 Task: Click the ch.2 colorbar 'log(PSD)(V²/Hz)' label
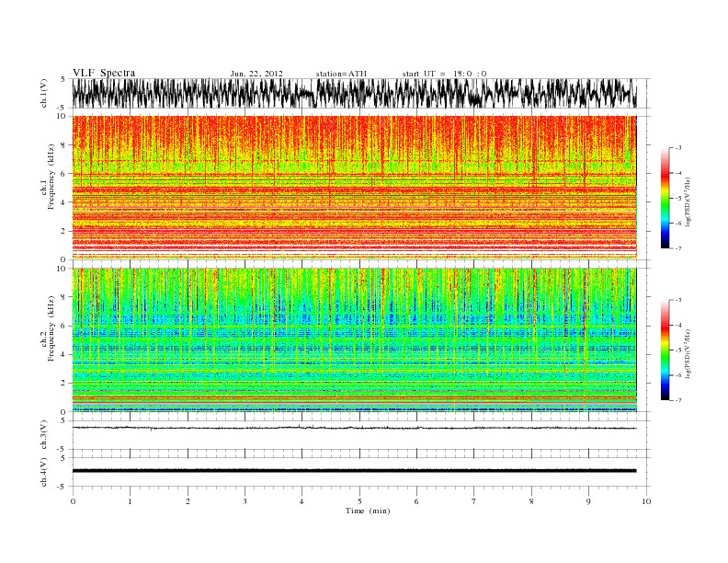click(x=688, y=353)
